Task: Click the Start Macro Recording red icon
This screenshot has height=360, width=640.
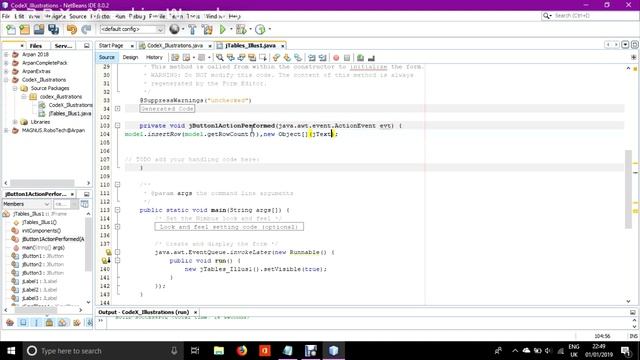Action: point(336,58)
